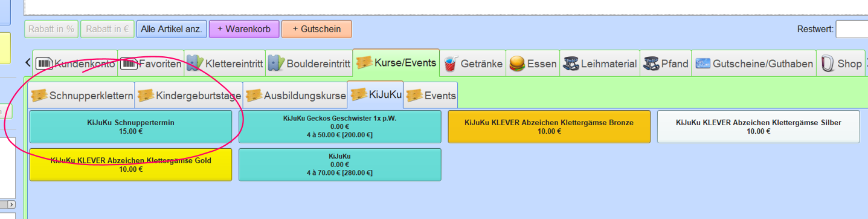
Task: Open the Getränke drink category
Action: (x=473, y=64)
